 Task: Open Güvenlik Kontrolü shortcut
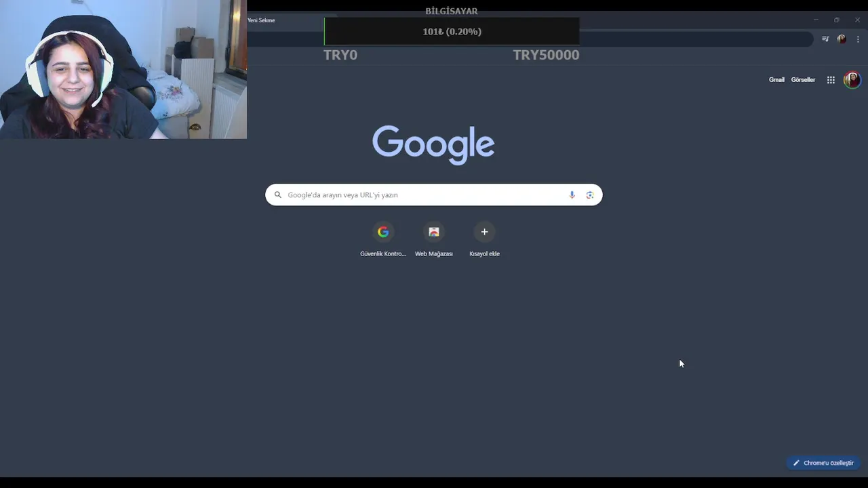(383, 240)
